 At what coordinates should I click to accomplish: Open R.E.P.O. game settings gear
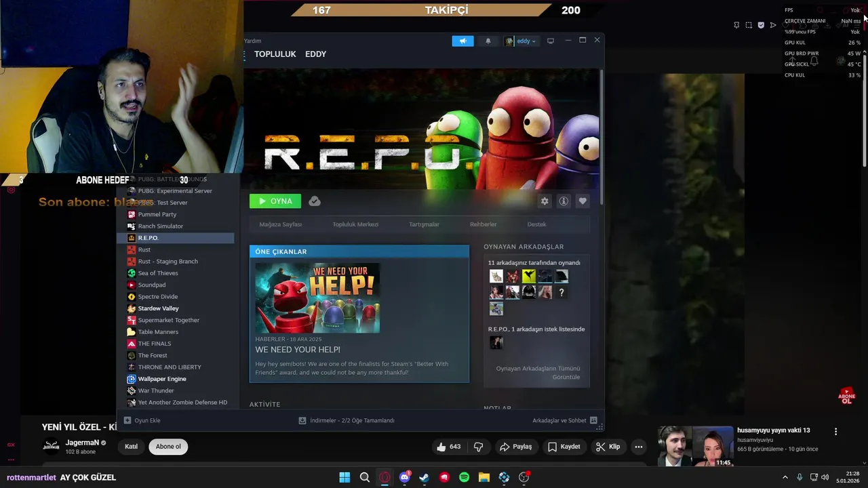(545, 201)
